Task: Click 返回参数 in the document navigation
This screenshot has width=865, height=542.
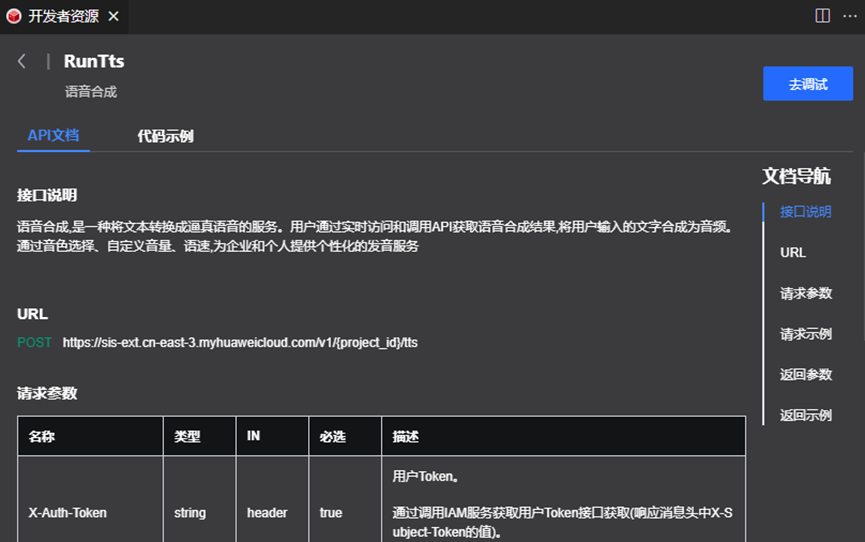Action: point(805,374)
